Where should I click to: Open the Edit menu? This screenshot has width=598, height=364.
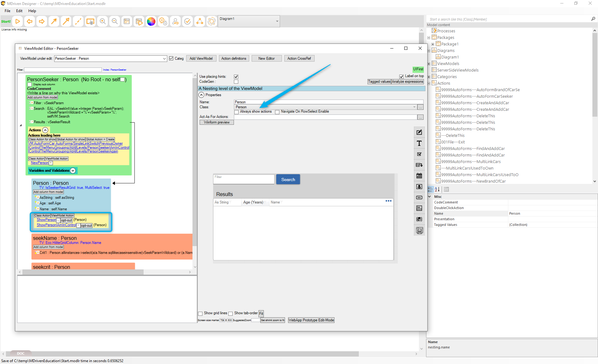19,11
